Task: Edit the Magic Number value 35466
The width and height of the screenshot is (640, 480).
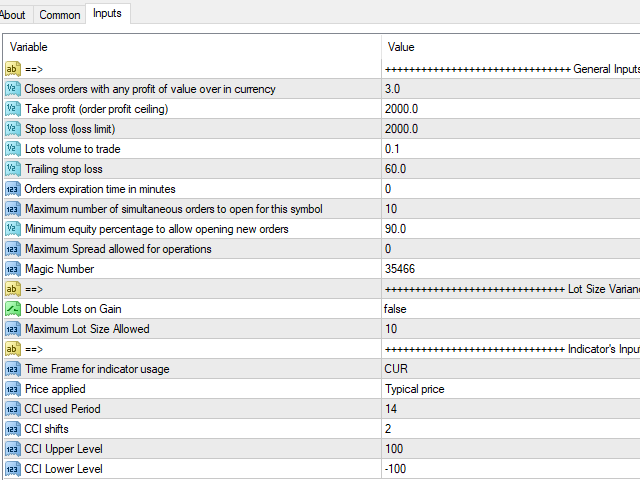Action: point(511,269)
